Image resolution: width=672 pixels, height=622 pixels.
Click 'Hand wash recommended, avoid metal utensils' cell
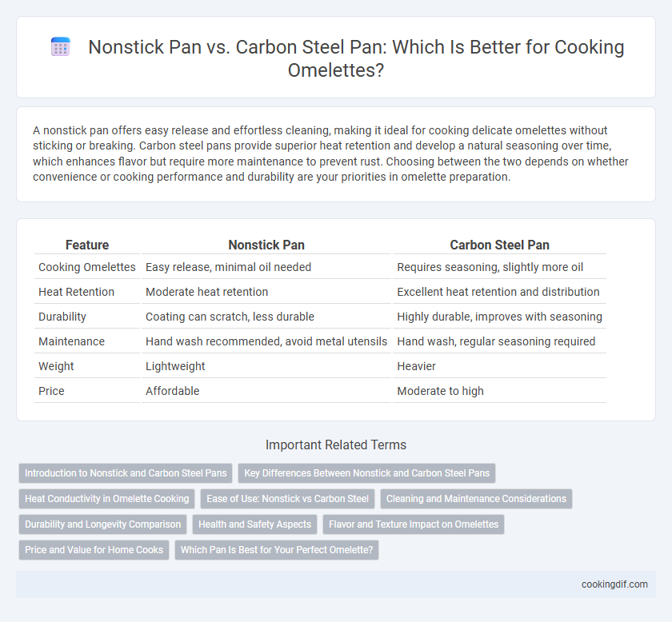[x=266, y=341]
